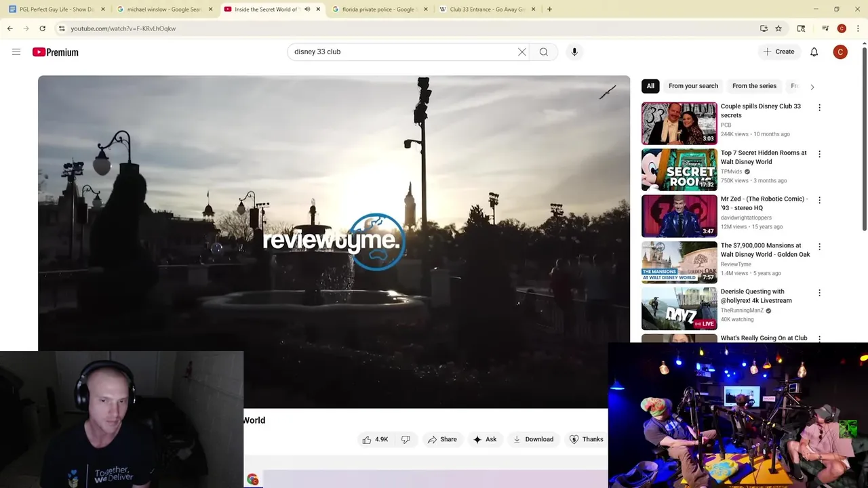868x488 pixels.
Task: Open options for Couple spills Disney video
Action: 819,108
